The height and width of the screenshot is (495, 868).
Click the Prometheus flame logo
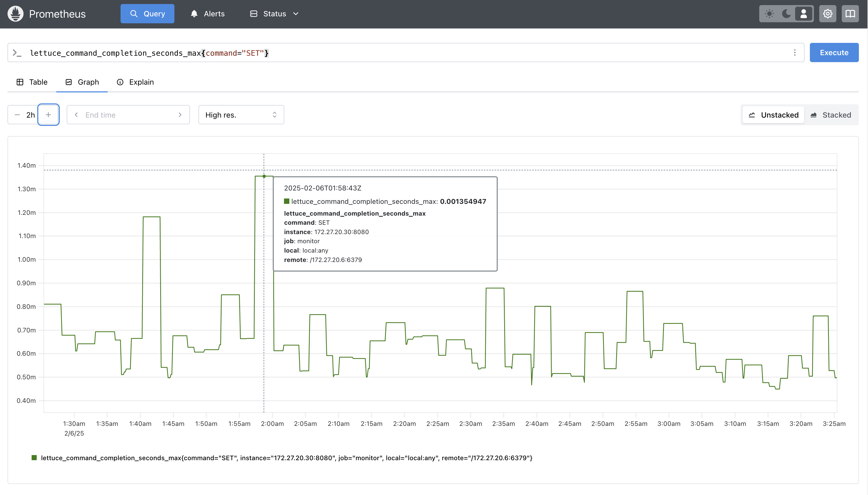click(x=15, y=14)
